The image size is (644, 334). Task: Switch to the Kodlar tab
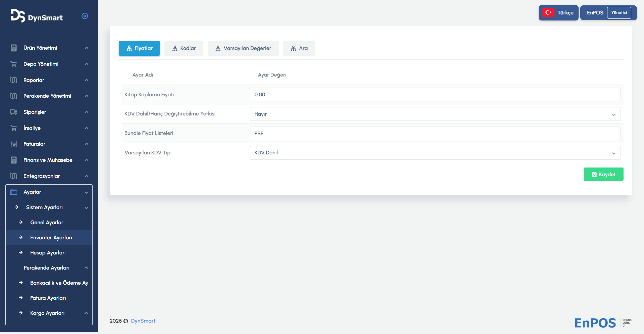(x=184, y=48)
